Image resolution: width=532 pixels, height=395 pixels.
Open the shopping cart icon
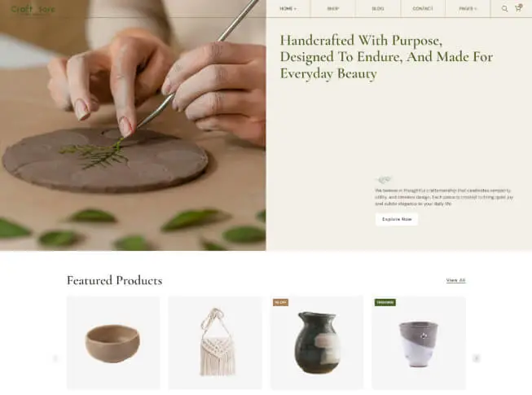coord(518,8)
